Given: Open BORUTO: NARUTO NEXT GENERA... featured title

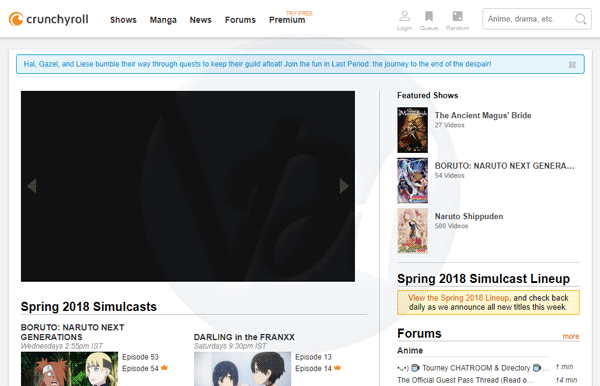Looking at the screenshot, I should coord(504,166).
